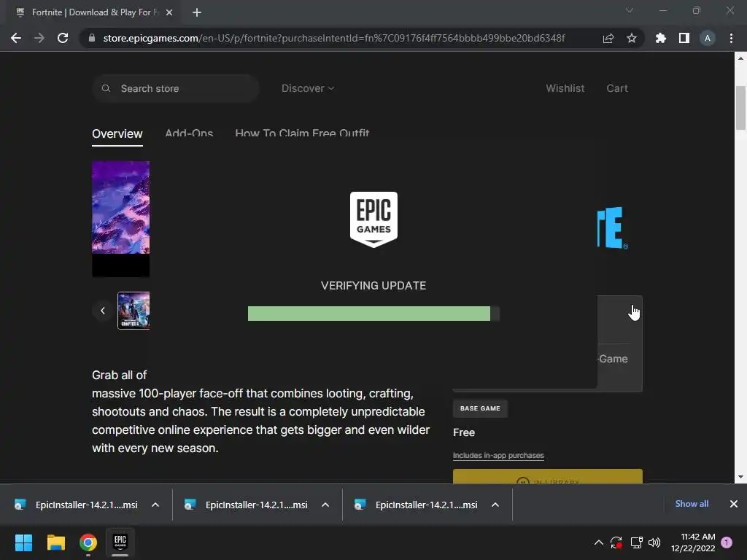Open Epic Games Launcher on taskbar
This screenshot has height=560, width=747.
tap(120, 542)
